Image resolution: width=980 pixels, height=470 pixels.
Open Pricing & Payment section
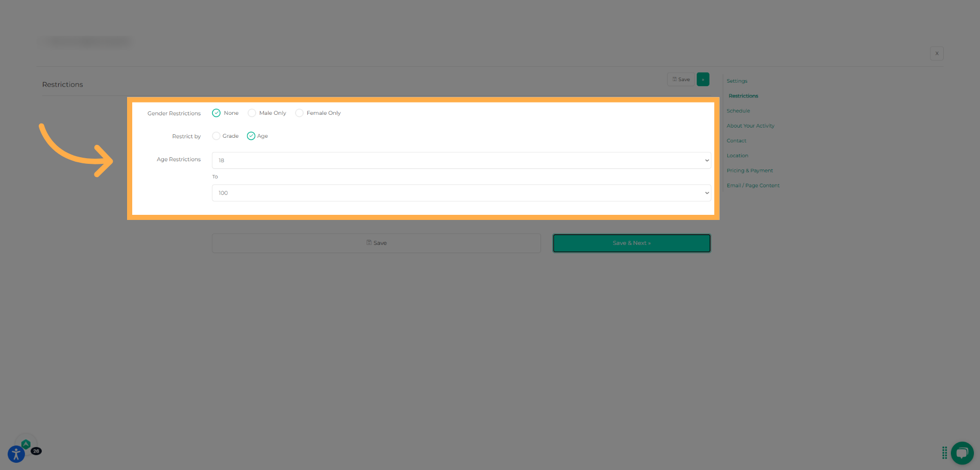point(749,170)
